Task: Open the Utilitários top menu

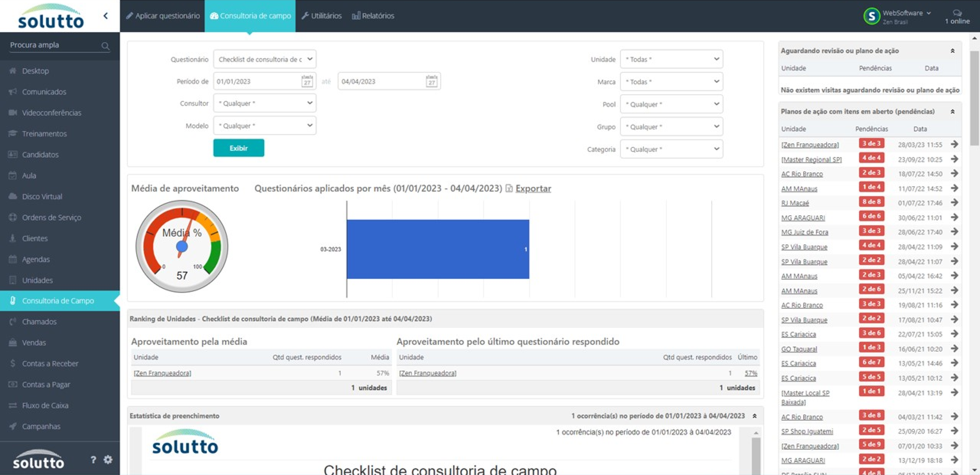Action: (322, 16)
